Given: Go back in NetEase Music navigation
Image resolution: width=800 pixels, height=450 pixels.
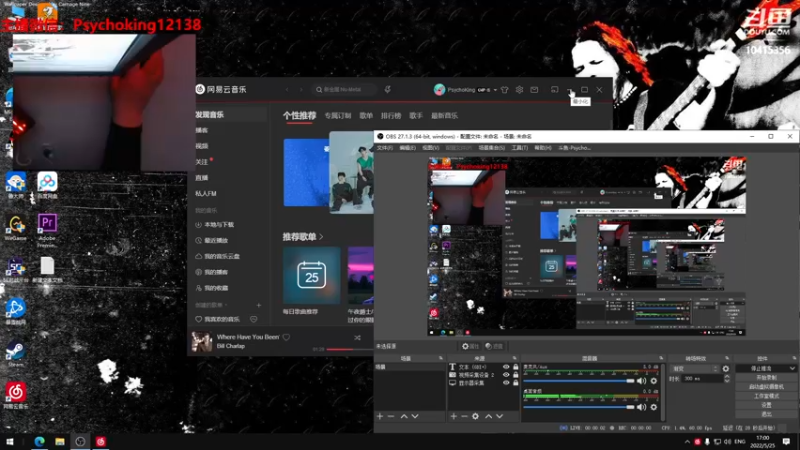Looking at the screenshot, I should coord(287,90).
